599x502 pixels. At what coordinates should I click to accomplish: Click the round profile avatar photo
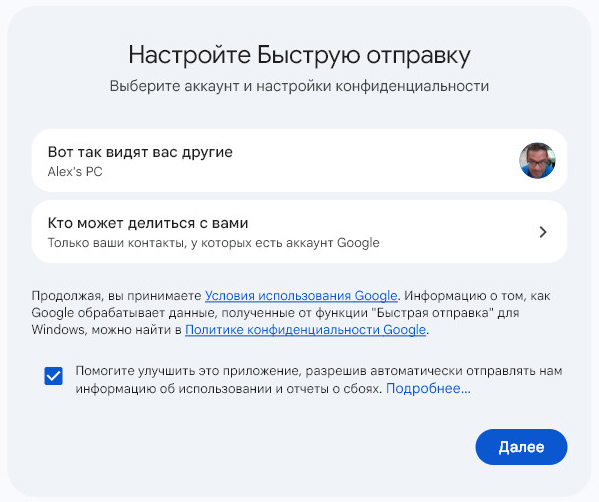point(537,160)
